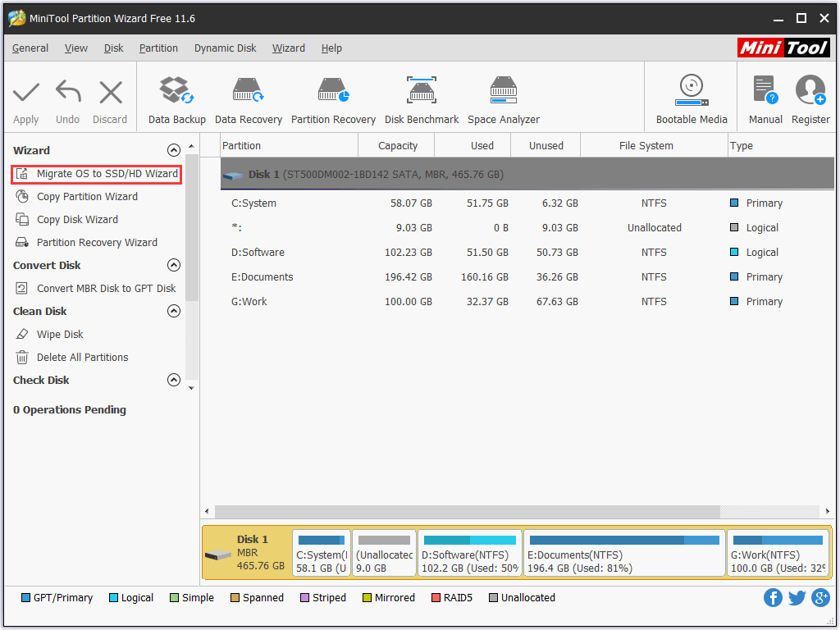
Task: Select the G:Work block in disk map
Action: tap(778, 553)
